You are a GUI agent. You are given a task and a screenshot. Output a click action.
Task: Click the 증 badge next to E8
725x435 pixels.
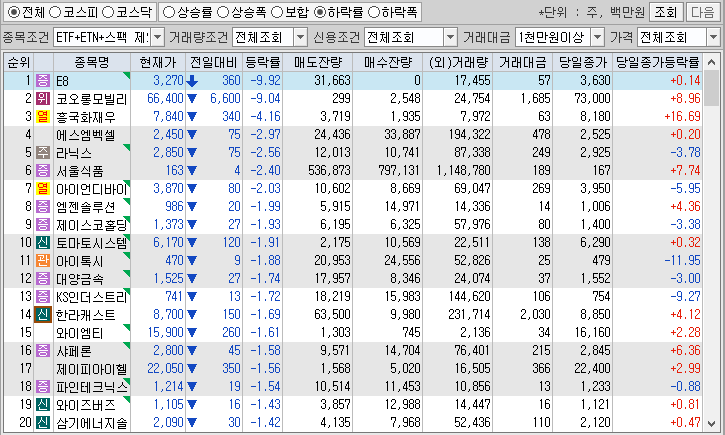pyautogui.click(x=43, y=80)
